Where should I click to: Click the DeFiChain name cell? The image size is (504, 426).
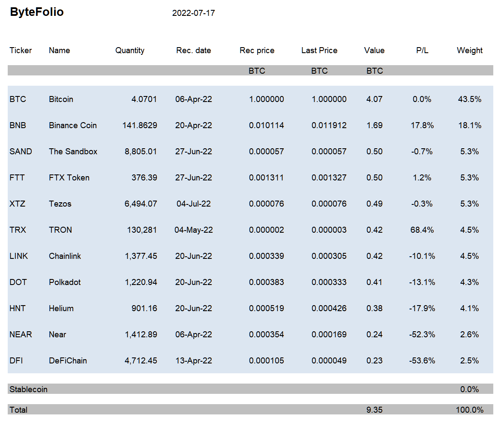[x=68, y=361]
